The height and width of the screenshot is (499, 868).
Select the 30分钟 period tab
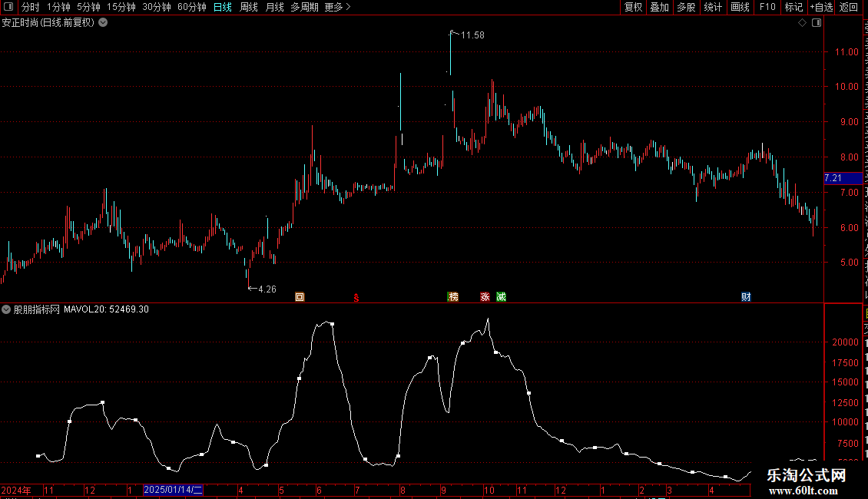pos(157,7)
